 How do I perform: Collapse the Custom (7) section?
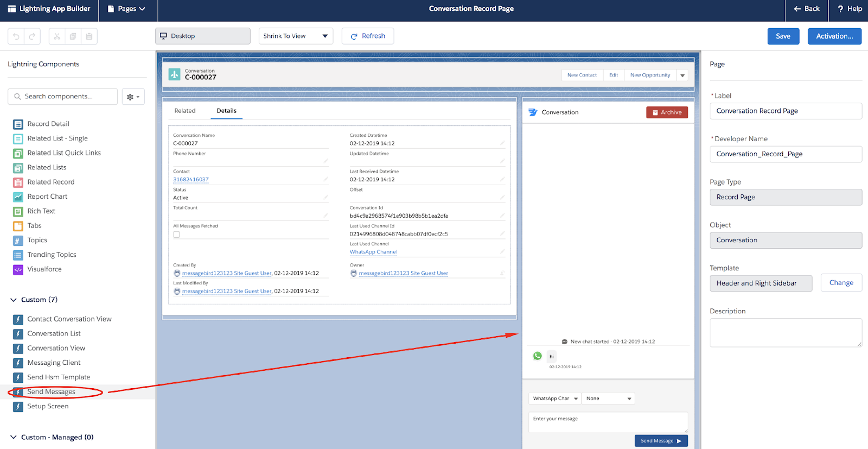point(14,300)
